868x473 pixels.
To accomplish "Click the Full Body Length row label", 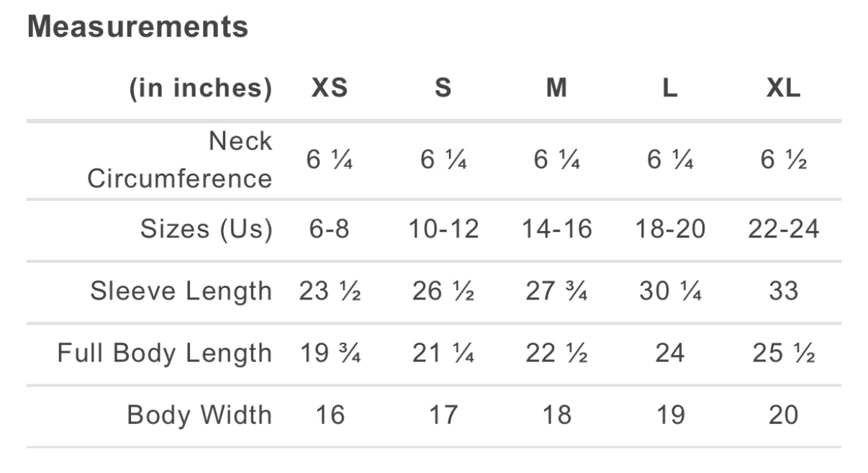I will click(165, 353).
